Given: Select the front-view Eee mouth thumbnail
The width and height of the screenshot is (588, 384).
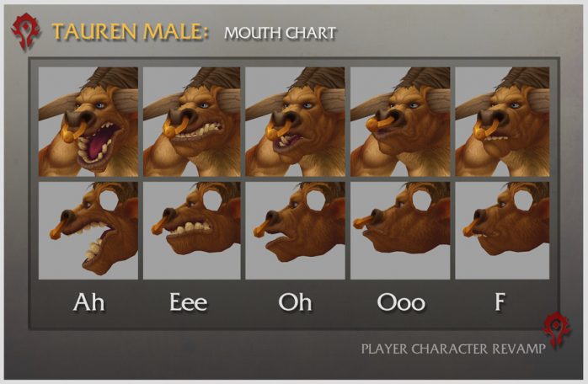Looking at the screenshot, I should pyautogui.click(x=191, y=122).
